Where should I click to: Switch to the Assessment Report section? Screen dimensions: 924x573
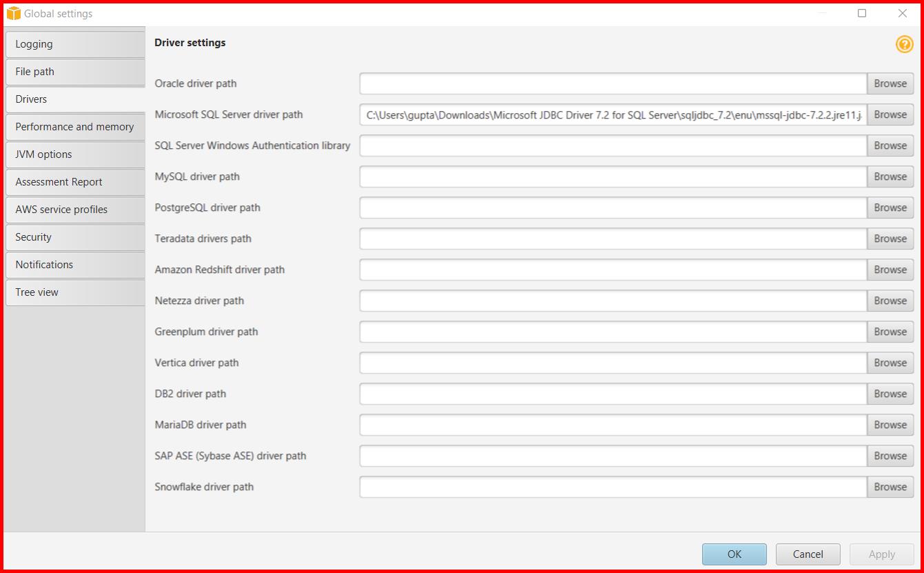[x=74, y=182]
